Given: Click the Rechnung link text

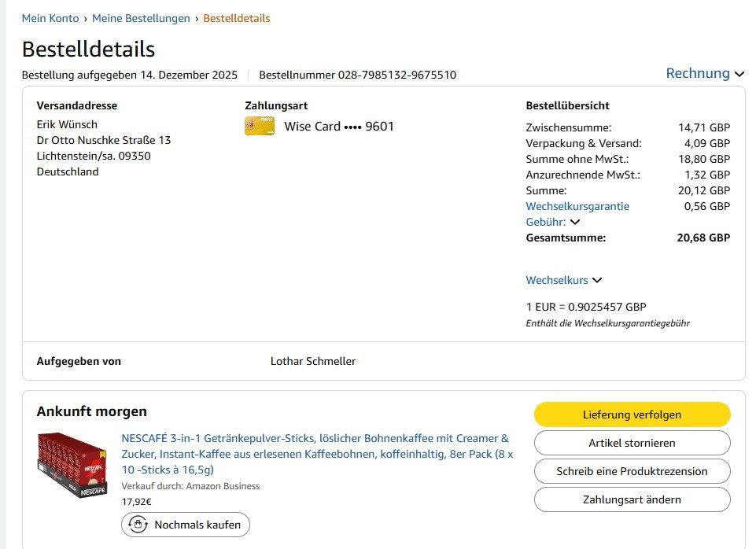Looking at the screenshot, I should pos(698,73).
